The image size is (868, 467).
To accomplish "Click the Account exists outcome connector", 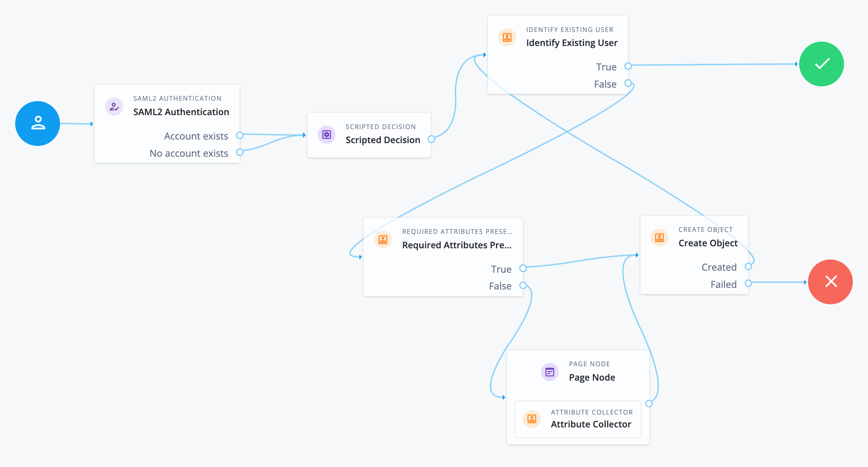I will point(240,136).
